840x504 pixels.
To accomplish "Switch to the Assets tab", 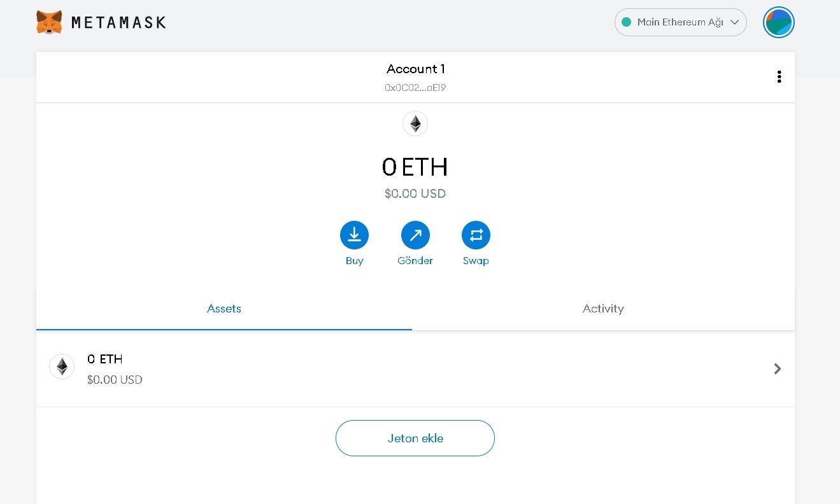I will tap(224, 309).
